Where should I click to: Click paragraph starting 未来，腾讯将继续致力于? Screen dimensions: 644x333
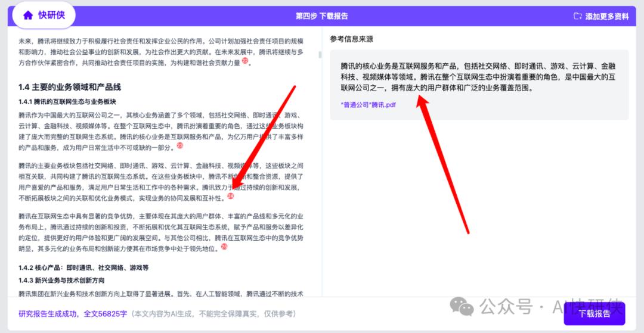click(161, 52)
